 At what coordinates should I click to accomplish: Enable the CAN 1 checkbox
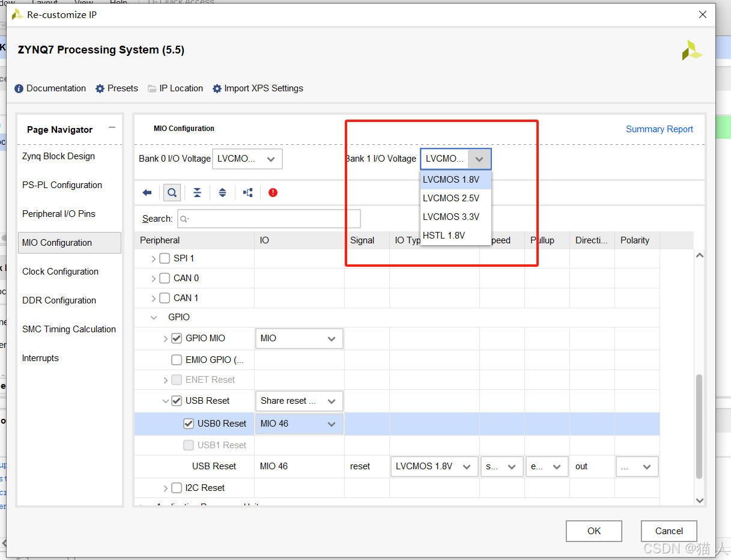165,298
